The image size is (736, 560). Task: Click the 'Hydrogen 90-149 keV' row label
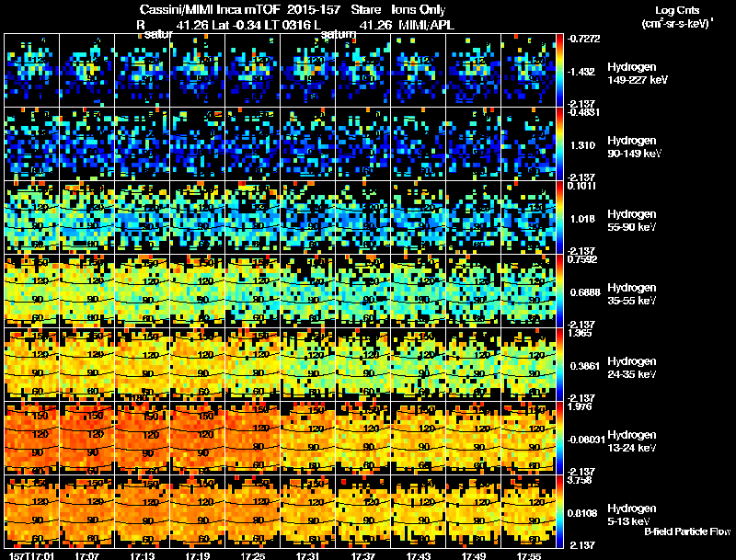(x=635, y=147)
